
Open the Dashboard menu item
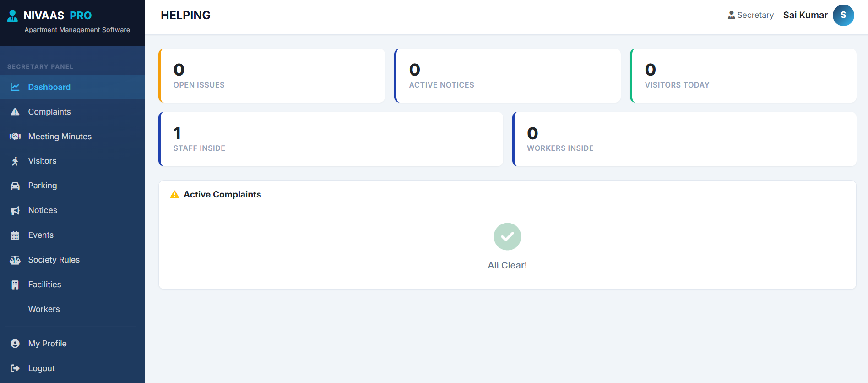coord(72,87)
